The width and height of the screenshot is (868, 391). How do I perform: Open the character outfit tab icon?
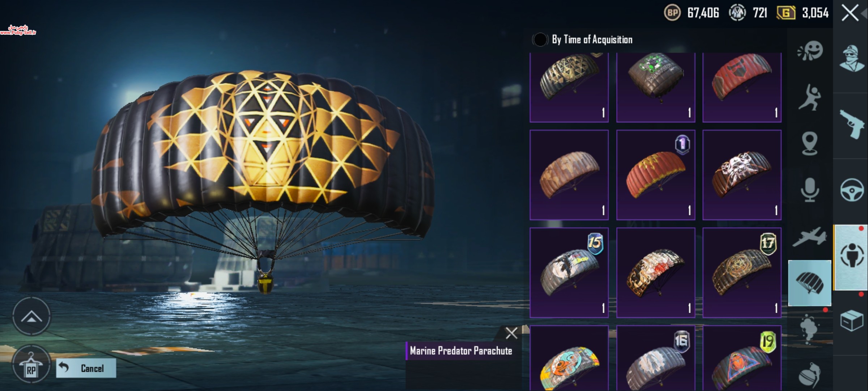[x=852, y=59]
